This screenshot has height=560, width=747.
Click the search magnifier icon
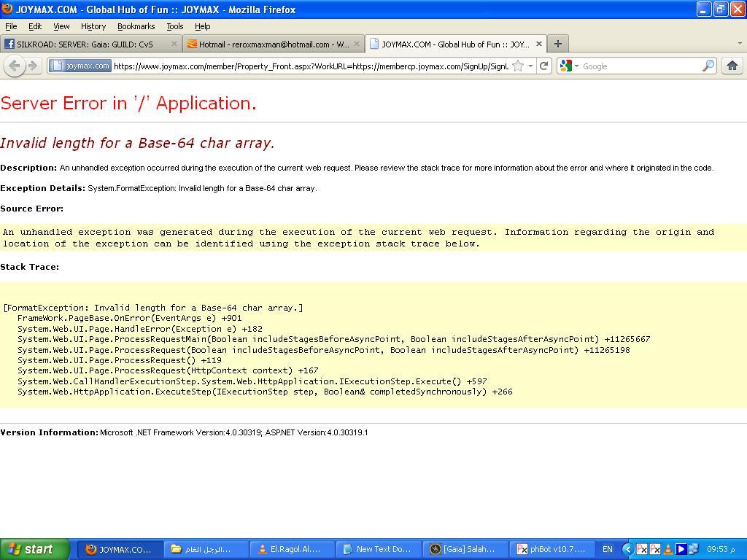[708, 66]
